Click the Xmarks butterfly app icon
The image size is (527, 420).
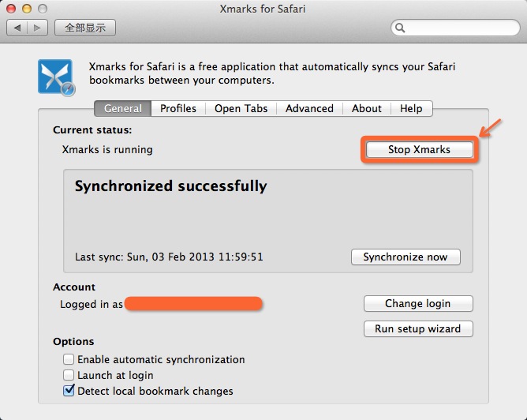(x=56, y=77)
